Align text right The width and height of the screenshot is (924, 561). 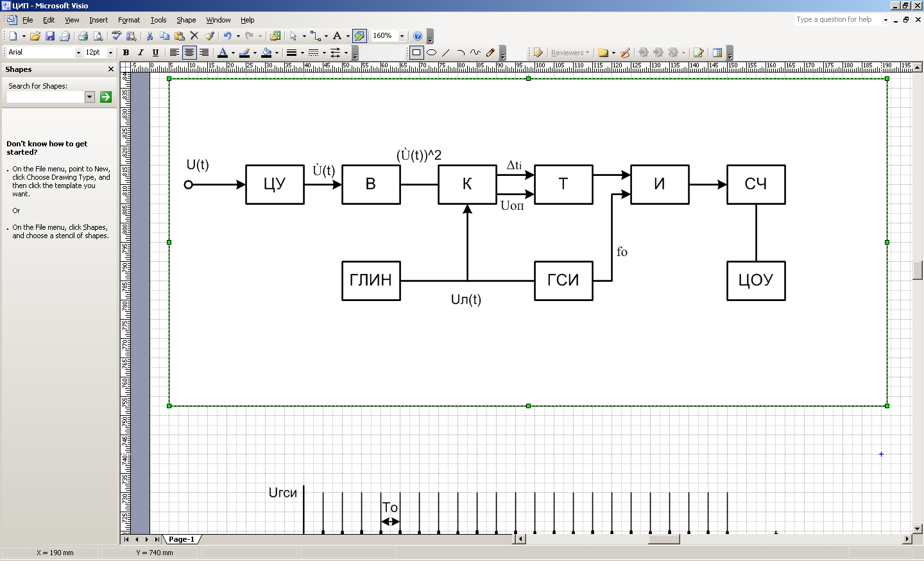pos(203,53)
